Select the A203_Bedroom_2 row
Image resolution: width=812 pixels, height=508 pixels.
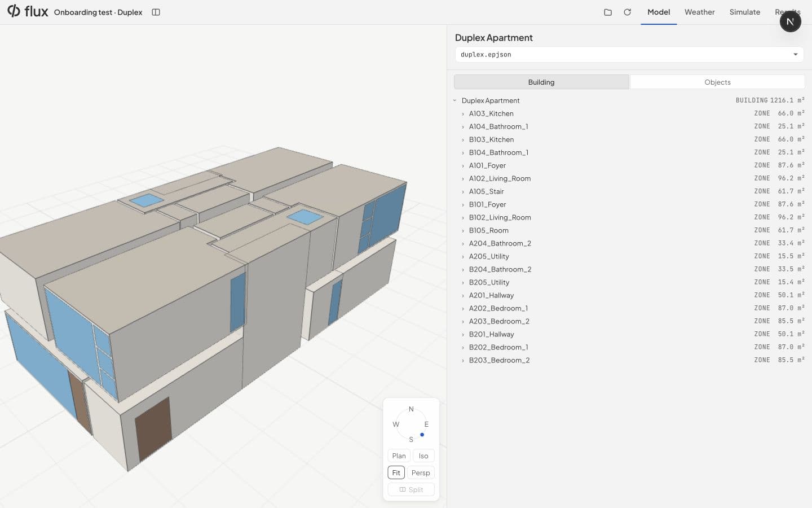[629, 321]
